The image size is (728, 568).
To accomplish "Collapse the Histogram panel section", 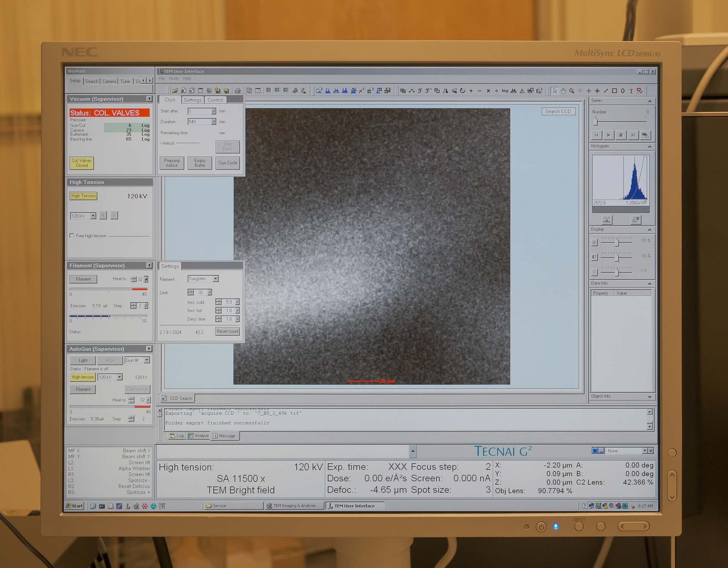I will [650, 146].
